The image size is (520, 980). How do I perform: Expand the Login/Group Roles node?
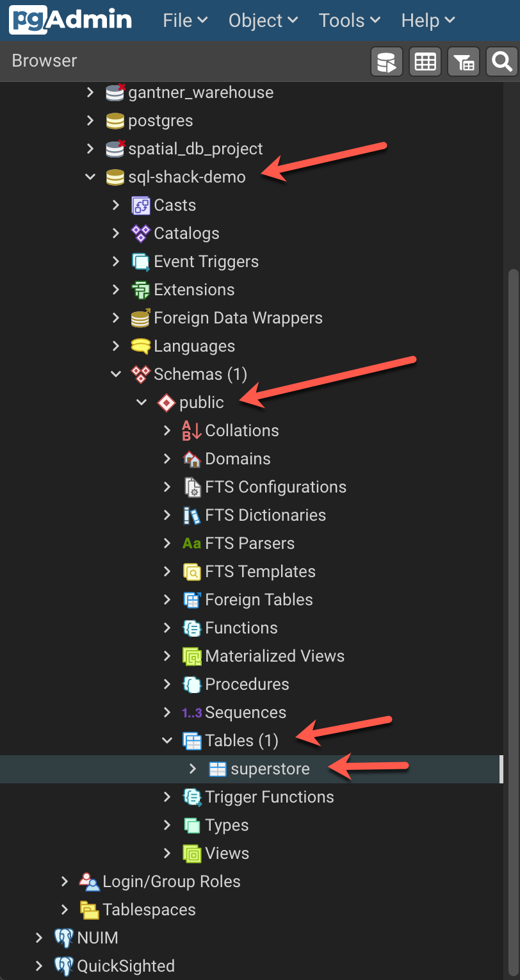[x=64, y=881]
